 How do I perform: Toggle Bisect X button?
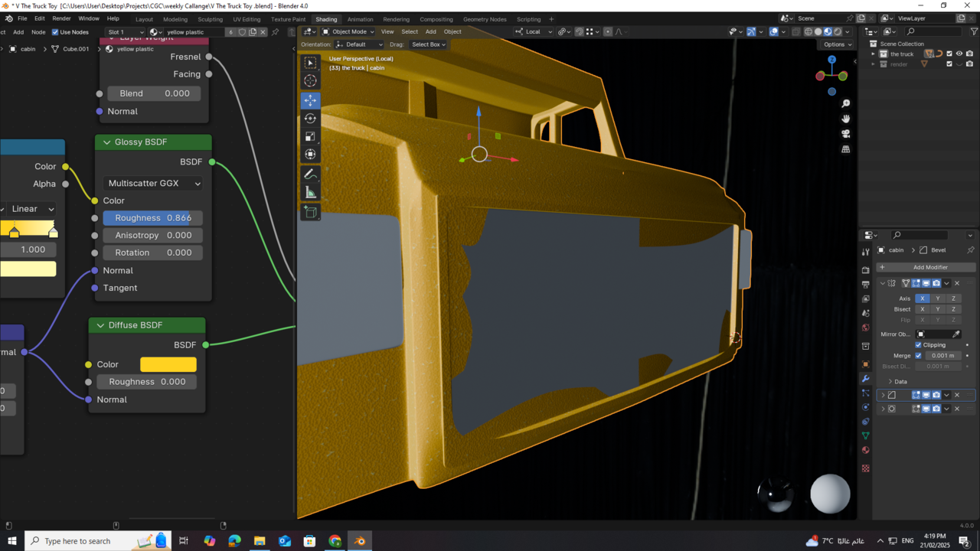tap(923, 309)
